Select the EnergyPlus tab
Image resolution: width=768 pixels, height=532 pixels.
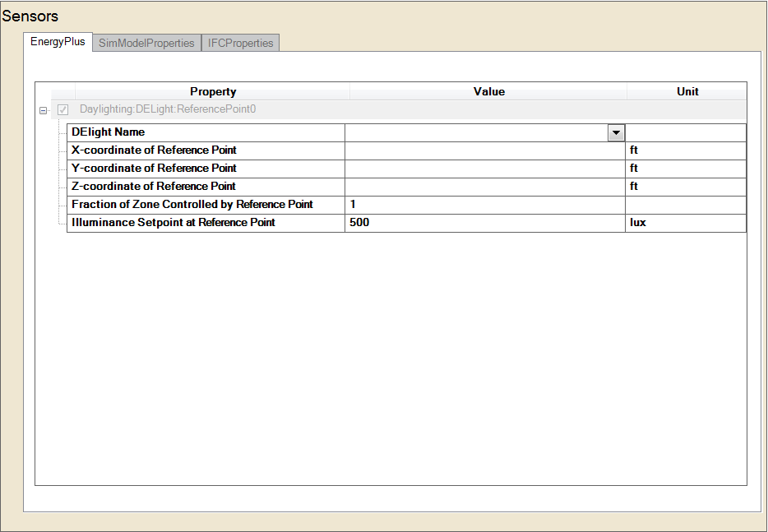58,42
